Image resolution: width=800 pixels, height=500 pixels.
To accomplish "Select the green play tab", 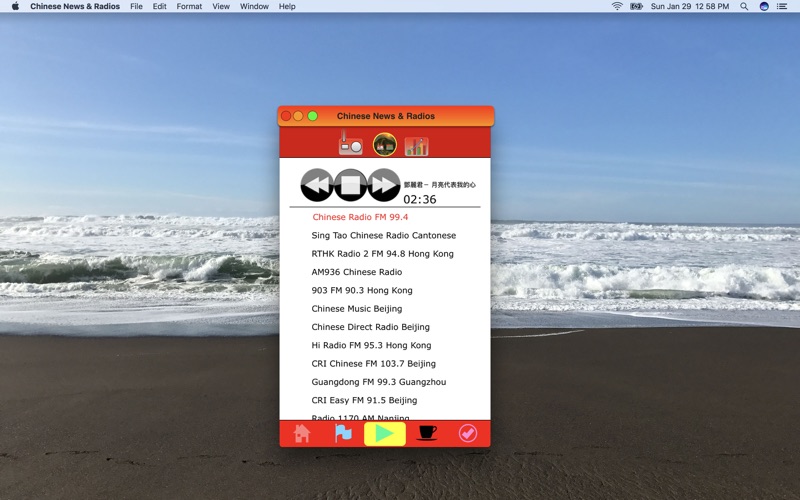I will coord(385,434).
